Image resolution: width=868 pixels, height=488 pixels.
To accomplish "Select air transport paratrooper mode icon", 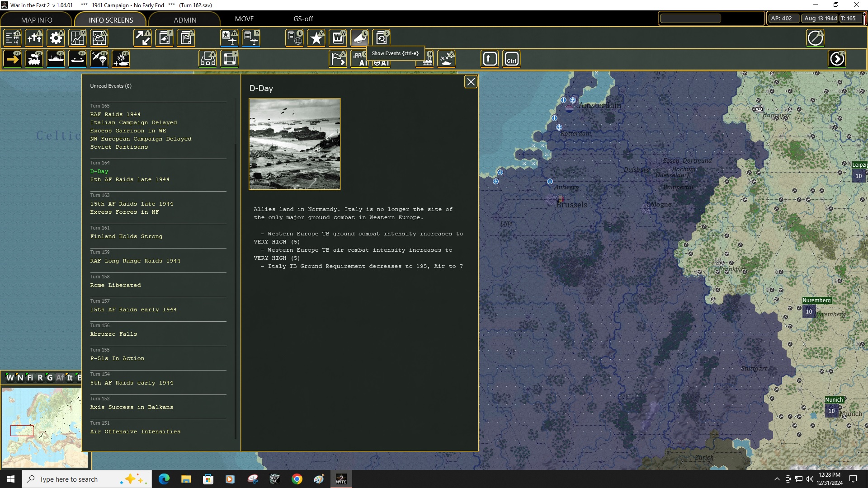I will tap(99, 59).
